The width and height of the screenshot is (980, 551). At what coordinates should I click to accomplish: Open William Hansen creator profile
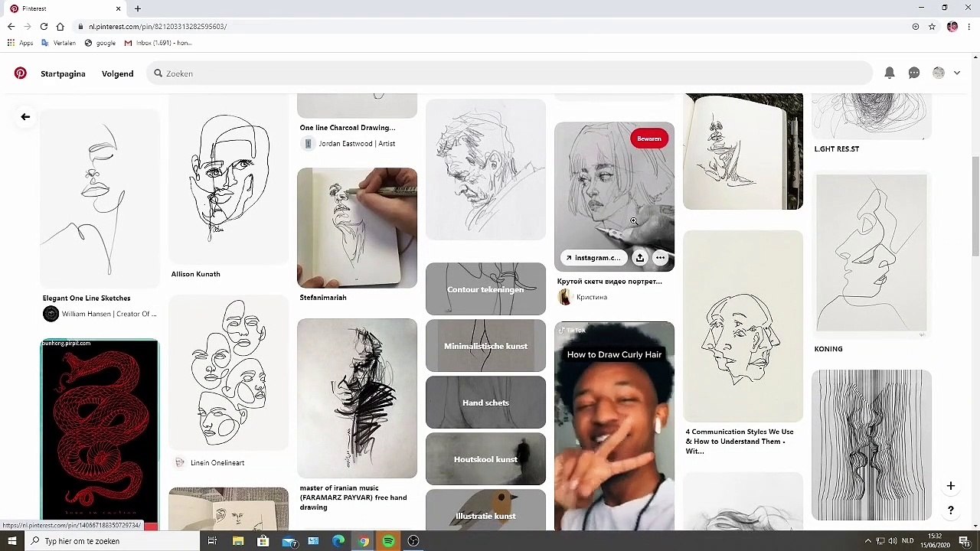pos(100,314)
